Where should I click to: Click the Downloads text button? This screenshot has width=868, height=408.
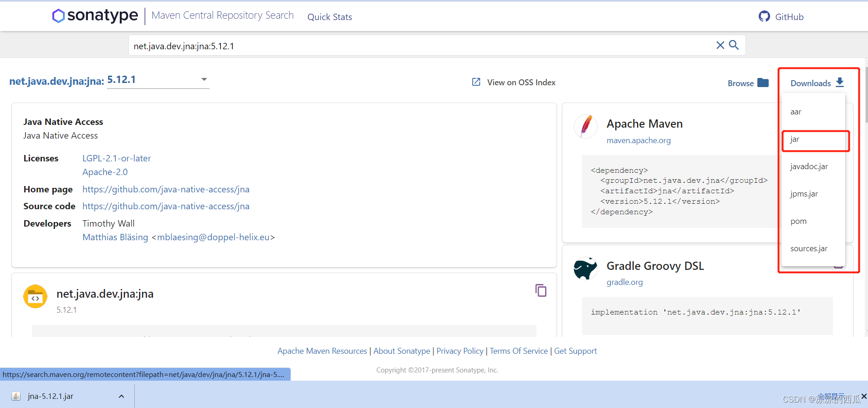pyautogui.click(x=811, y=83)
